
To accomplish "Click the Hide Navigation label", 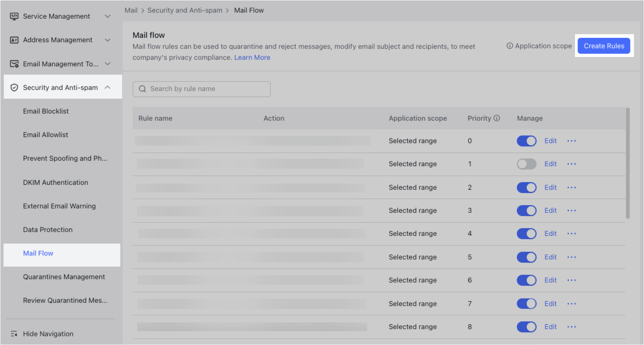I will tap(48, 334).
